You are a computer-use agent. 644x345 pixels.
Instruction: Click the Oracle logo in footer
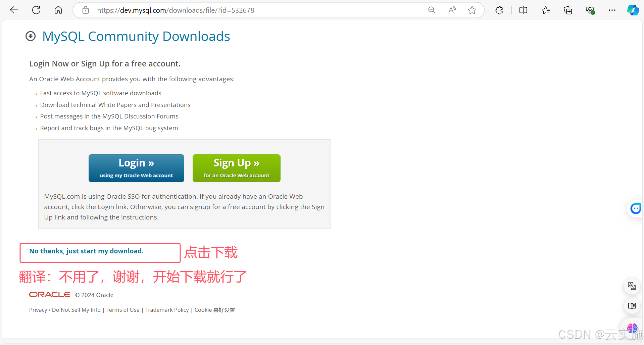(50, 294)
